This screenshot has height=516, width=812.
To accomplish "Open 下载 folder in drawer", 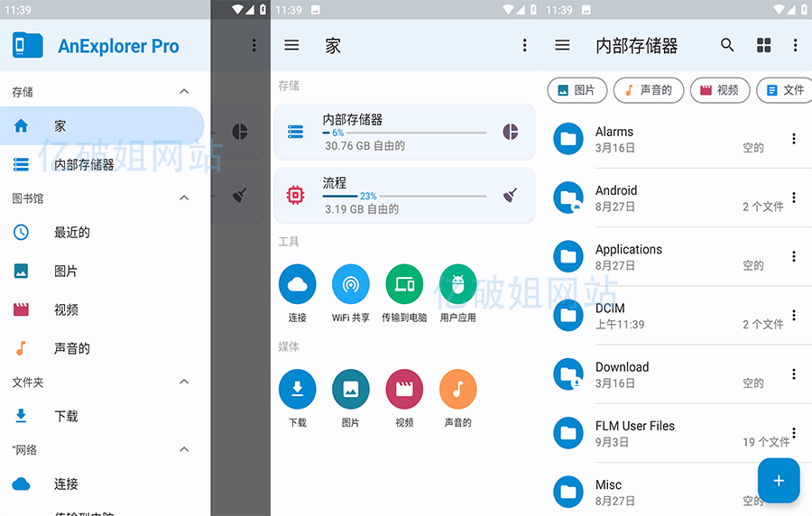I will click(x=102, y=416).
